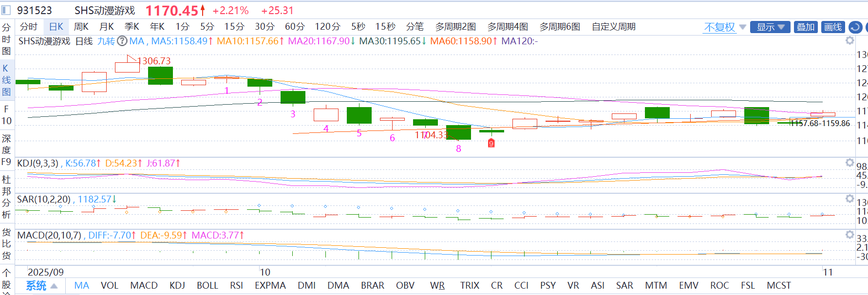The image size is (868, 295).
Task: Switch to the 15秒 period
Action: pos(385,27)
